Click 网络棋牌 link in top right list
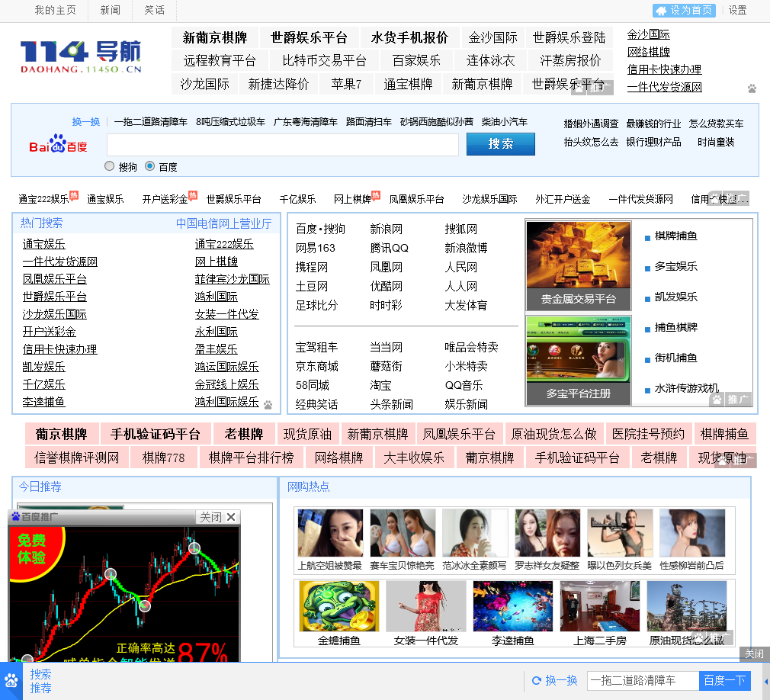Screen dimensions: 770x700 pos(648,52)
